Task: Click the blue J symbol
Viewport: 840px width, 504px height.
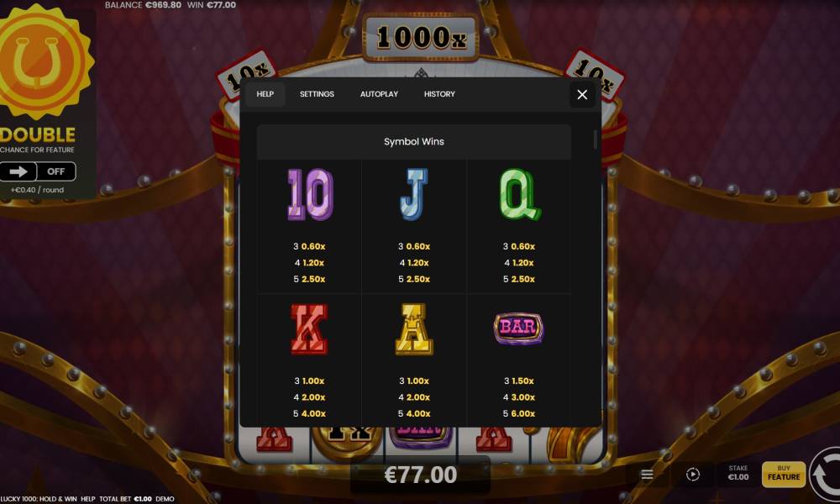Action: click(414, 194)
